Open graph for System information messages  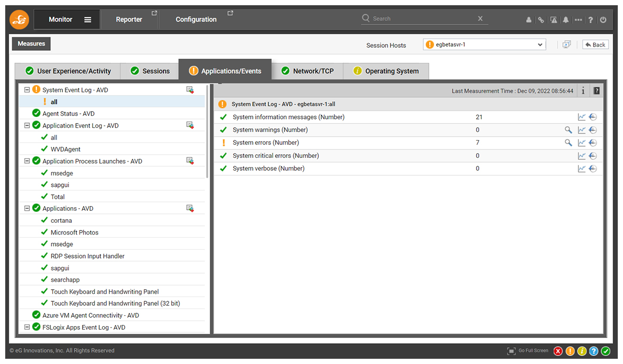point(582,117)
